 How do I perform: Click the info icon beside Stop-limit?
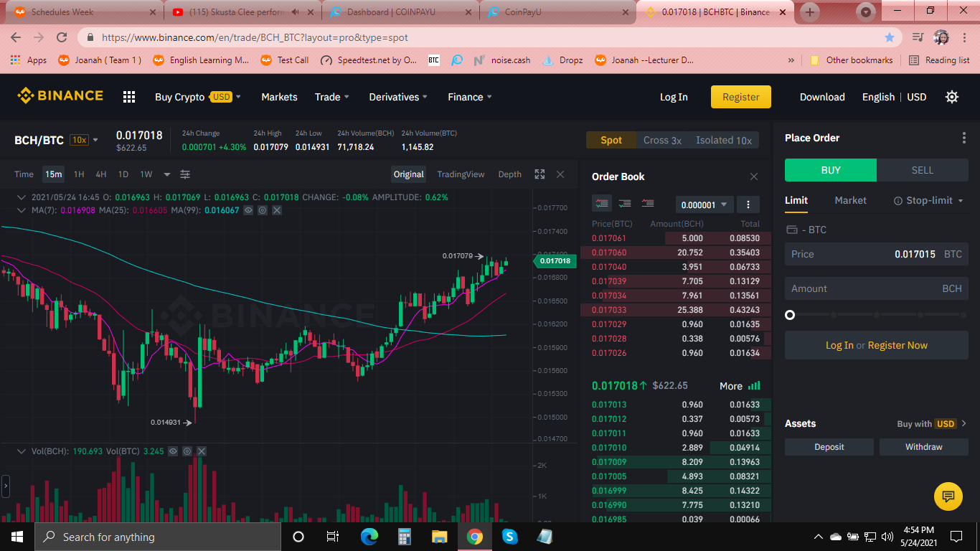coord(897,201)
